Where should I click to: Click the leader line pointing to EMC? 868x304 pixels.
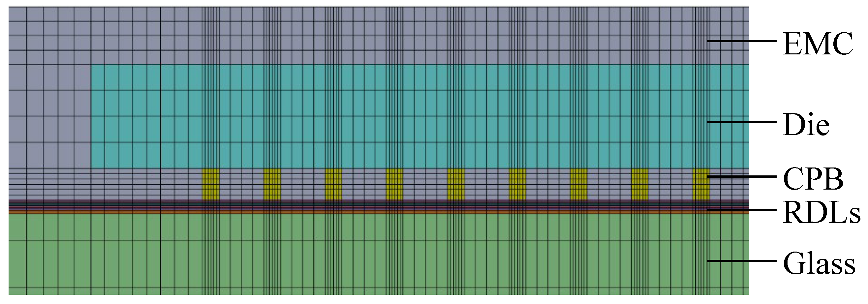coord(741,41)
